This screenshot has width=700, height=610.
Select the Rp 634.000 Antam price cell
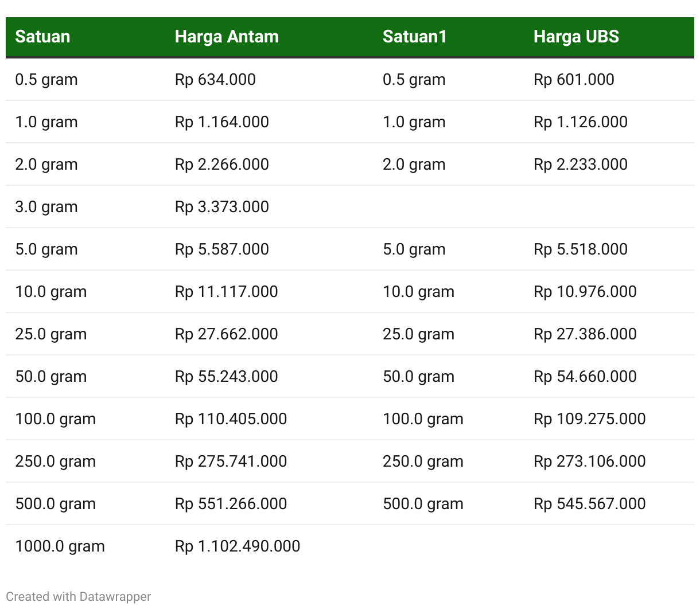click(x=215, y=79)
